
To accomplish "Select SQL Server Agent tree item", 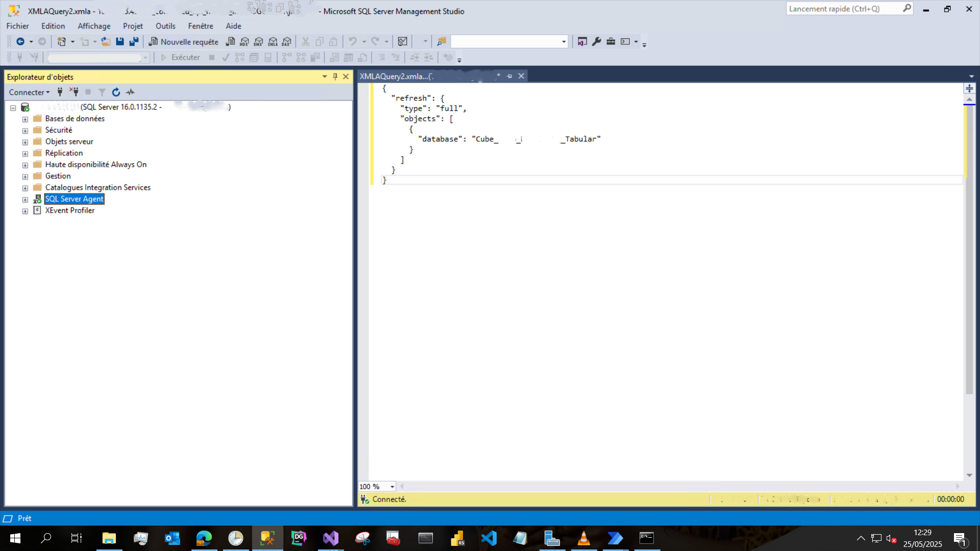I will [x=74, y=199].
